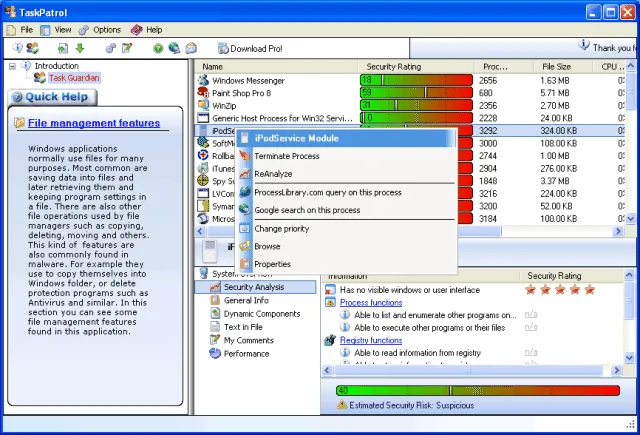
Task: Click the notepad edit toolbar icon
Action: (x=127, y=48)
